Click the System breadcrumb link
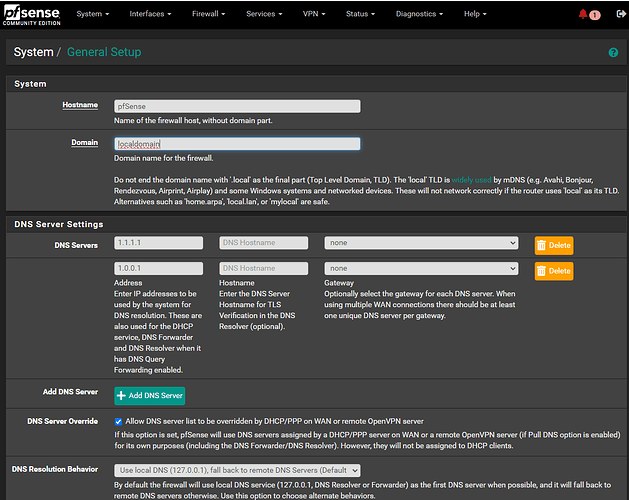The height and width of the screenshot is (500, 629). (33, 52)
